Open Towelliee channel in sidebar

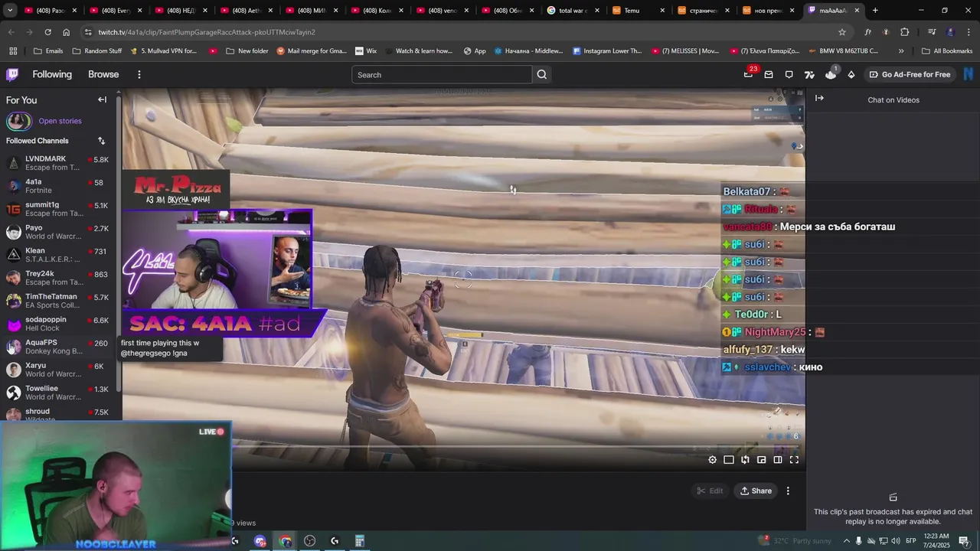(x=57, y=393)
